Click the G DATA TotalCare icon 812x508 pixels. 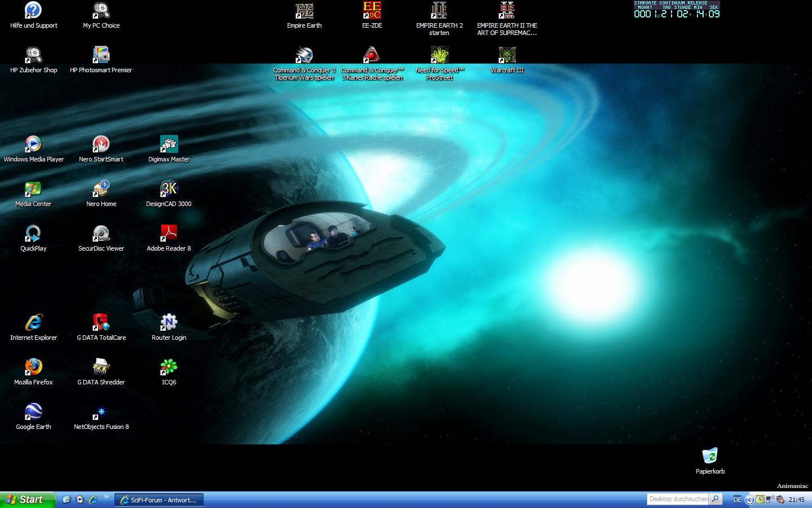tap(101, 323)
